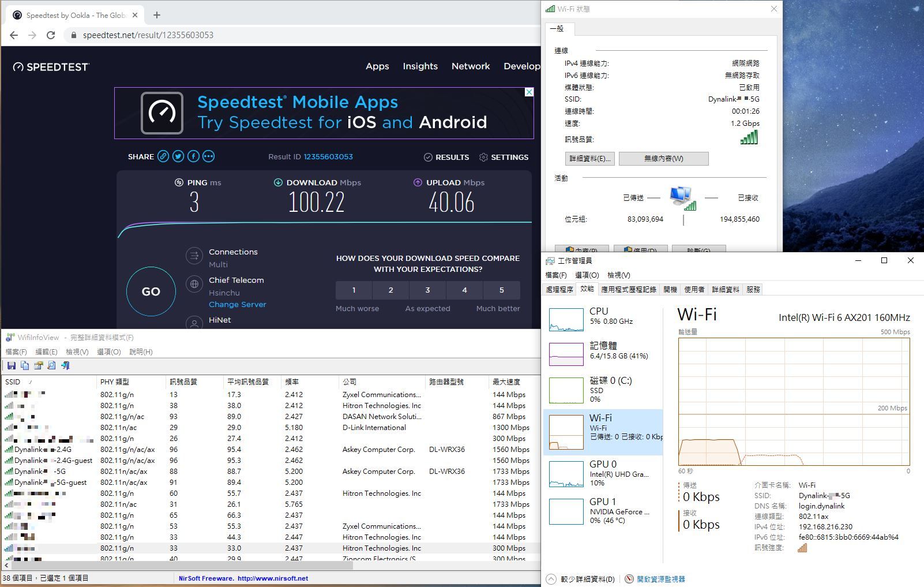Image resolution: width=924 pixels, height=587 pixels.
Task: Copy the result link via share icon
Action: click(x=163, y=156)
